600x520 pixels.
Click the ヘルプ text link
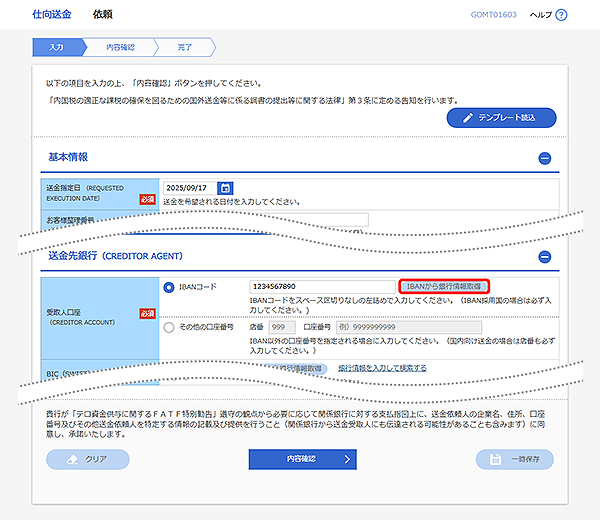click(x=541, y=15)
